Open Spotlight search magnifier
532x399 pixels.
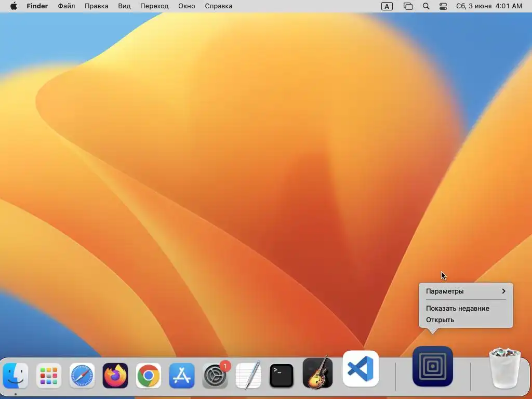coord(426,6)
